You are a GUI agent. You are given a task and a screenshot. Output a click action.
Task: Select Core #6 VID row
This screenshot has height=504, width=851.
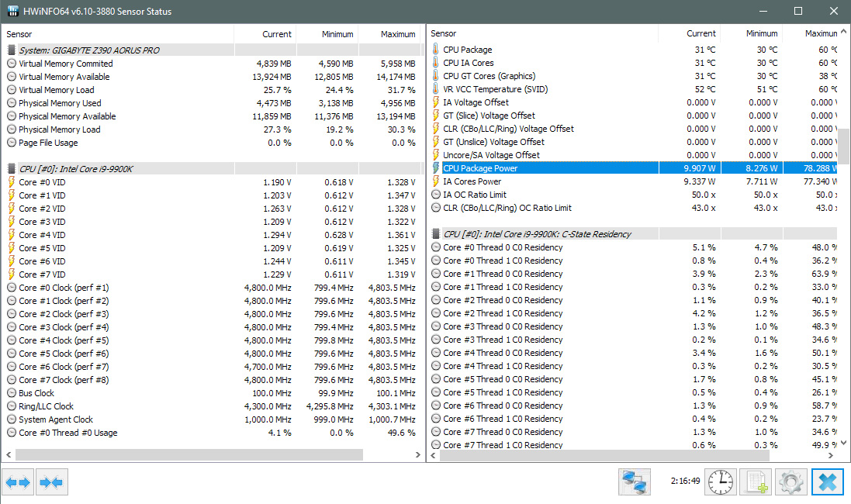[212, 261]
